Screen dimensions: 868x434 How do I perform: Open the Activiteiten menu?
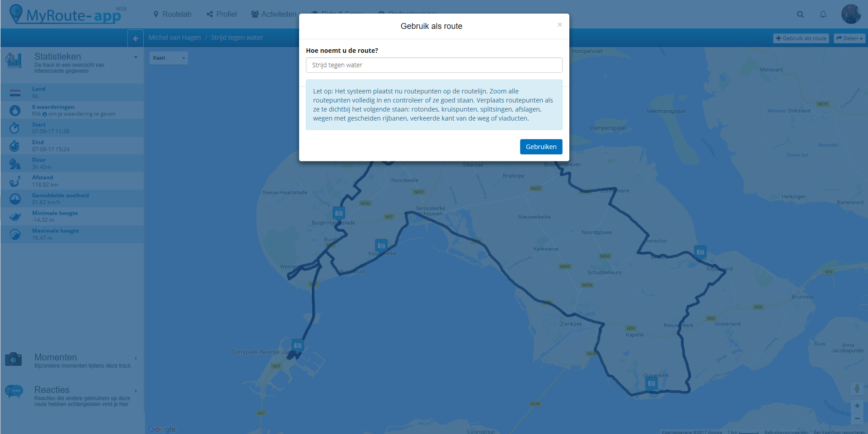(x=274, y=14)
